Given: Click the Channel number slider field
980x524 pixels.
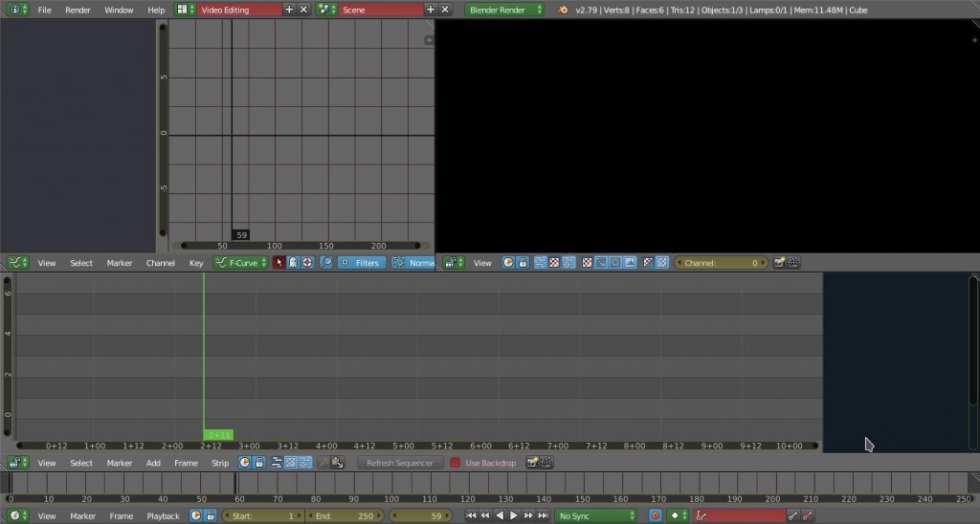Looking at the screenshot, I should 721,263.
